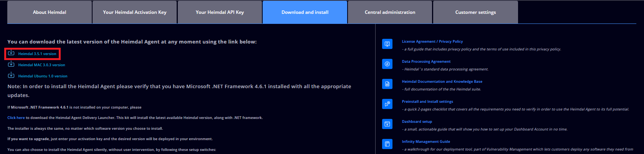The image size is (644, 154).
Task: Click download icon beside Heimdal MAC 3.0.3
Action: [x=11, y=64]
